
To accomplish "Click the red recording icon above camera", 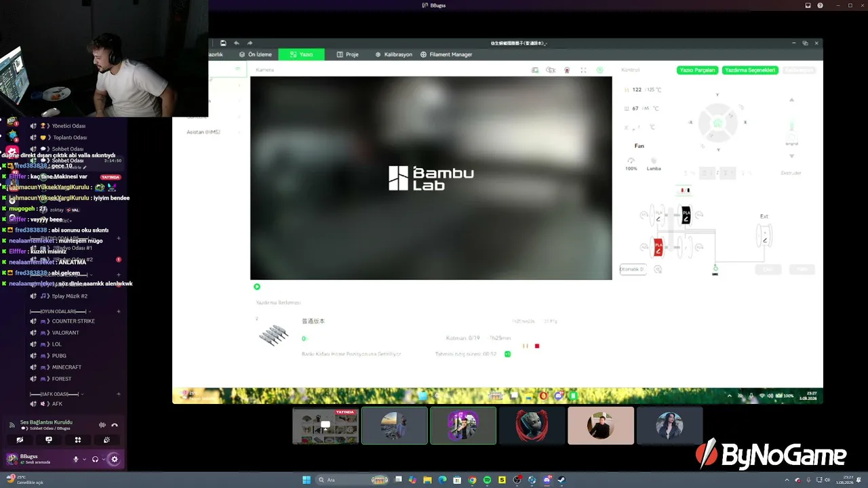I will coord(567,70).
